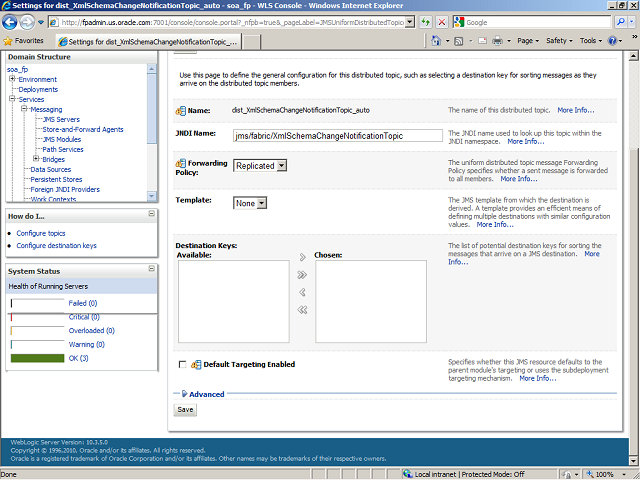Open the Configure destination keys link

tap(56, 245)
